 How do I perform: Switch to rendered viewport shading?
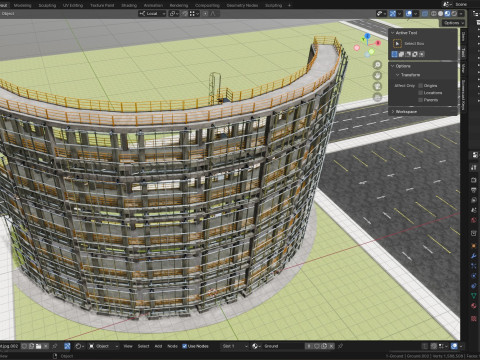click(x=454, y=14)
